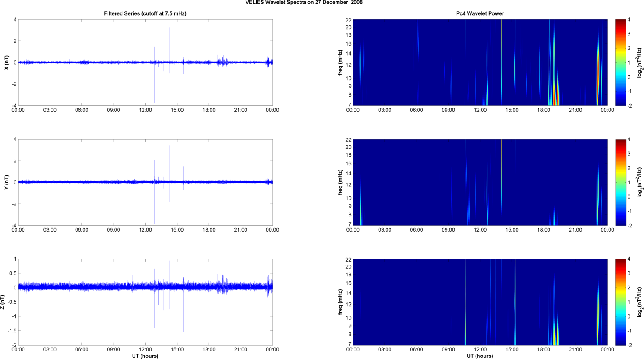Click UT (hours) label under Z time series
The image size is (644, 359).
tap(145, 356)
